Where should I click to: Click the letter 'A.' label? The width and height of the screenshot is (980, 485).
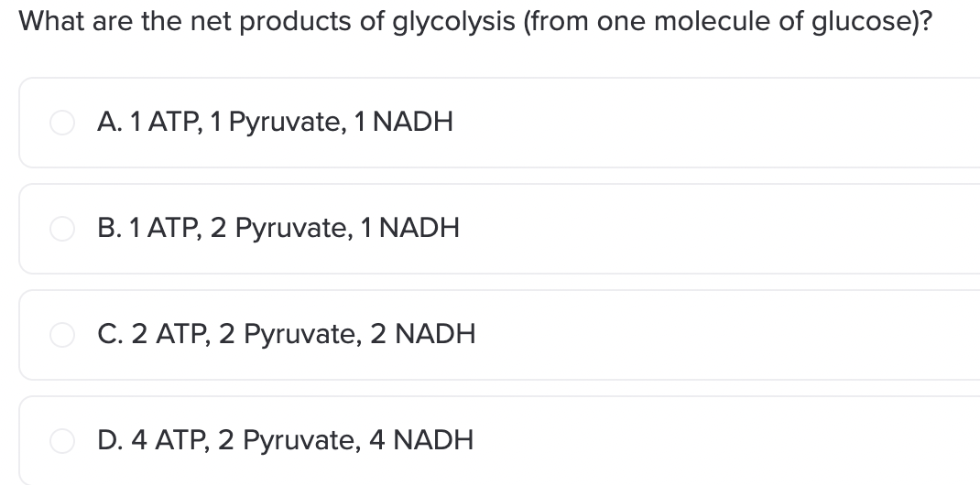point(110,122)
